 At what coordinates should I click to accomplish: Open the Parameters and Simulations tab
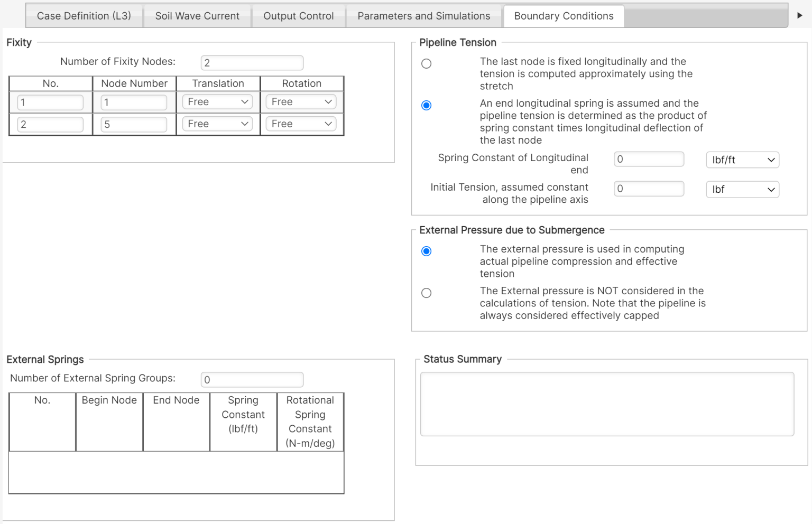(x=423, y=16)
